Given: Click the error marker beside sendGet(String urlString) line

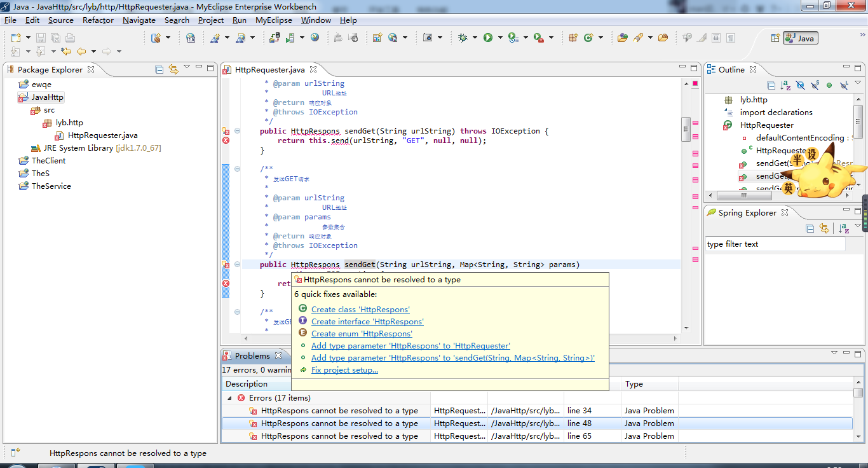Looking at the screenshot, I should (226, 131).
